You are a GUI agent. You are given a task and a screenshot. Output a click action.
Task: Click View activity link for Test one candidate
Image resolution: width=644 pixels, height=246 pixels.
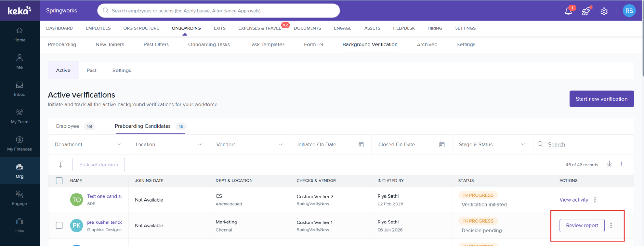573,200
